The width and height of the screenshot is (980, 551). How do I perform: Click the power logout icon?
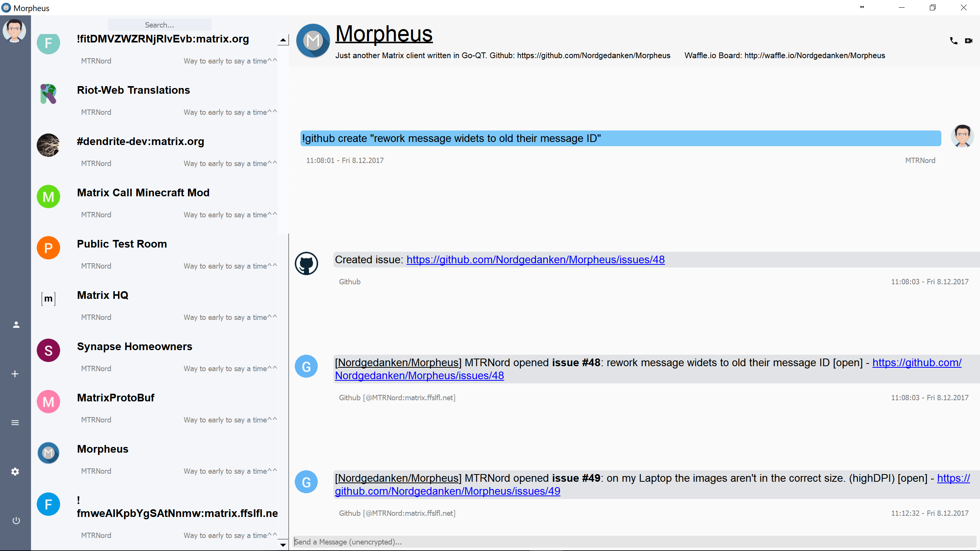click(x=16, y=521)
